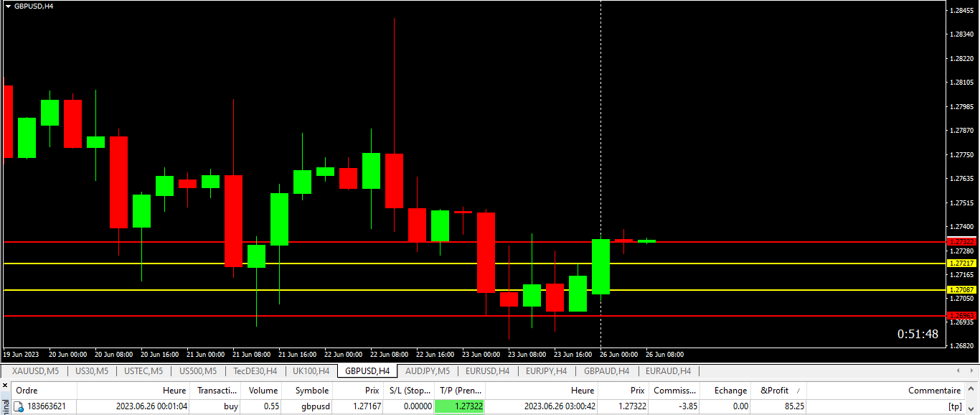Click the T/P (Pren... column header

(x=460, y=391)
